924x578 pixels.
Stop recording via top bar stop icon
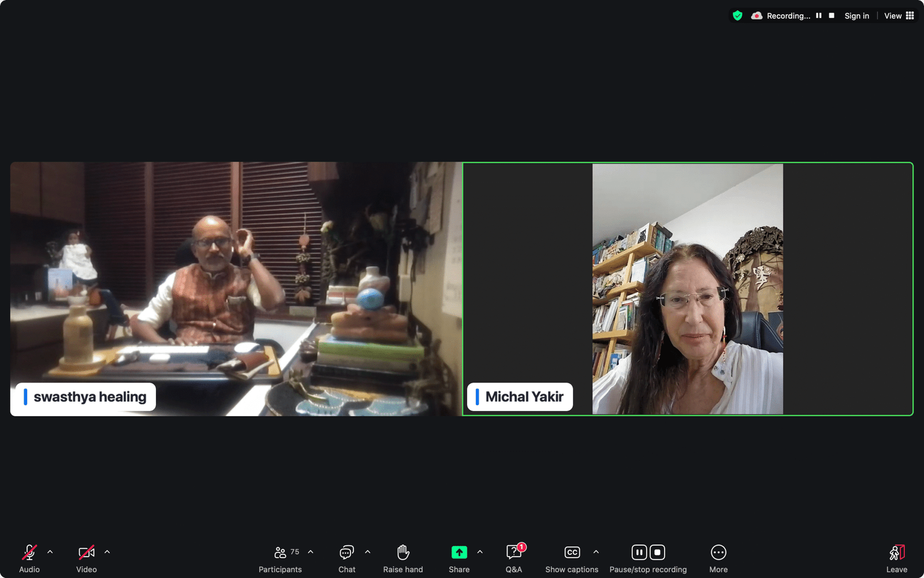pyautogui.click(x=832, y=16)
